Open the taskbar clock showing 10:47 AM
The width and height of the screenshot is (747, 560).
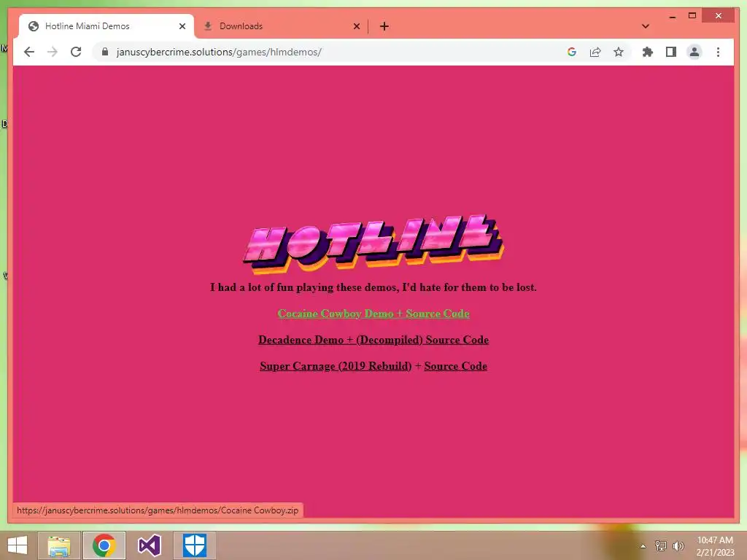pos(715,546)
